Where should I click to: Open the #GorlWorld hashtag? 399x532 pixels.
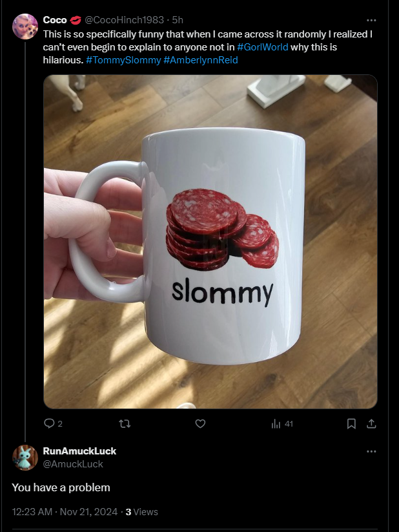pos(263,47)
